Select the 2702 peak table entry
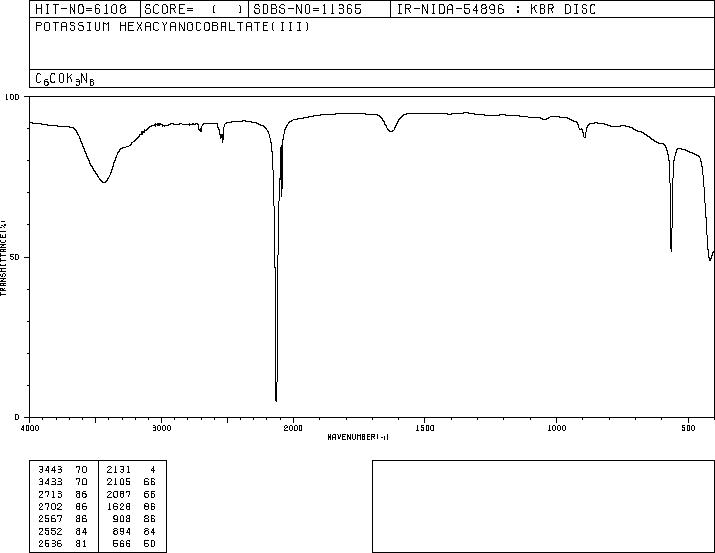The height and width of the screenshot is (553, 715). [50, 506]
